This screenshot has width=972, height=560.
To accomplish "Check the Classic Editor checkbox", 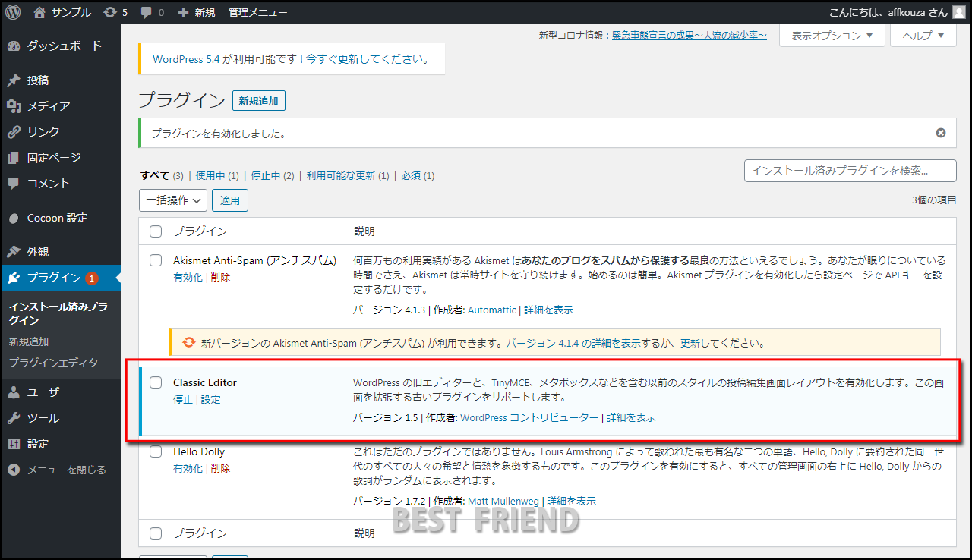I will coord(156,382).
